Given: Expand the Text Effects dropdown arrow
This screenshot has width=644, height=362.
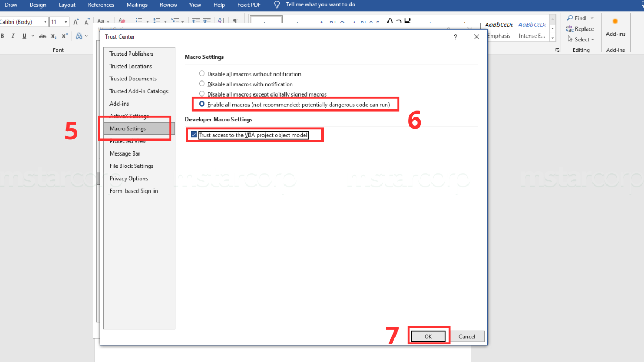Looking at the screenshot, I should click(86, 36).
